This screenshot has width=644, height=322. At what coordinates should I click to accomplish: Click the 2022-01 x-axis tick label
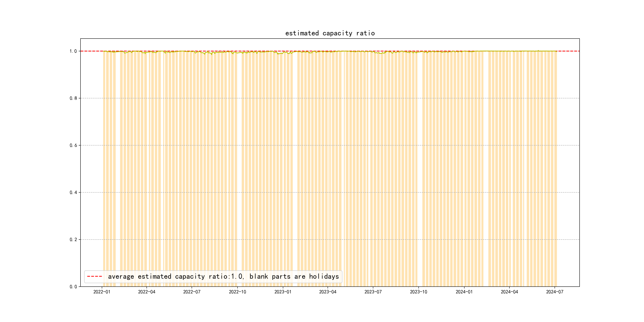point(102,292)
